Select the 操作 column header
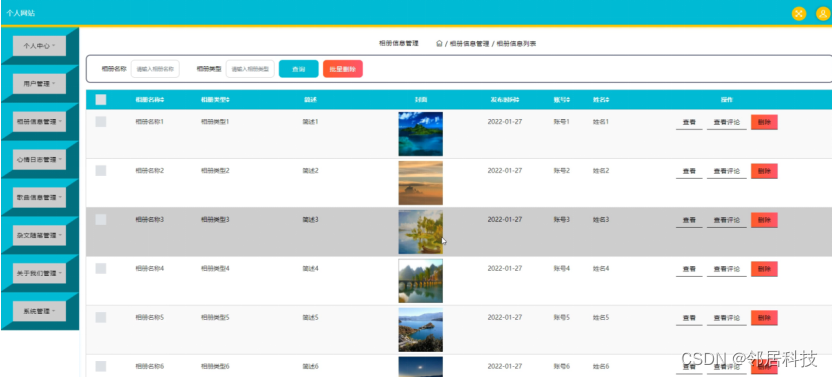This screenshot has height=377, width=833. 727,100
